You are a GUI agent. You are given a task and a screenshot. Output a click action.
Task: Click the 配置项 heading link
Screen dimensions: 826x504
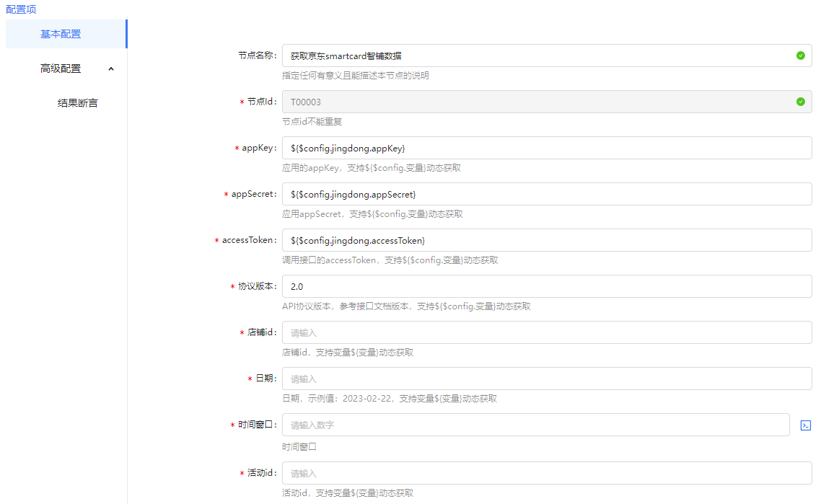point(21,9)
